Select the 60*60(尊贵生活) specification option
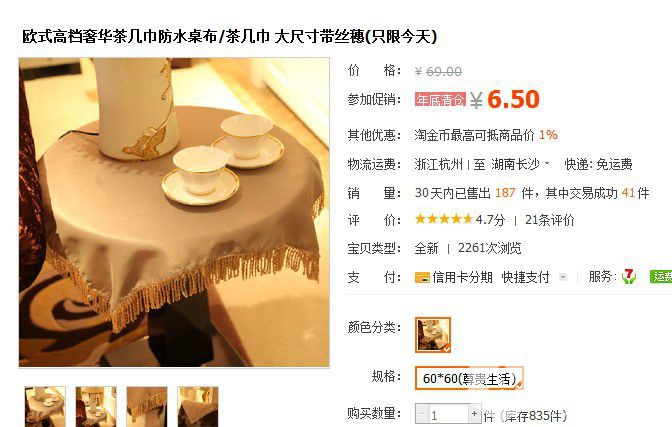Screen dimensions: 672x427 coord(469,378)
